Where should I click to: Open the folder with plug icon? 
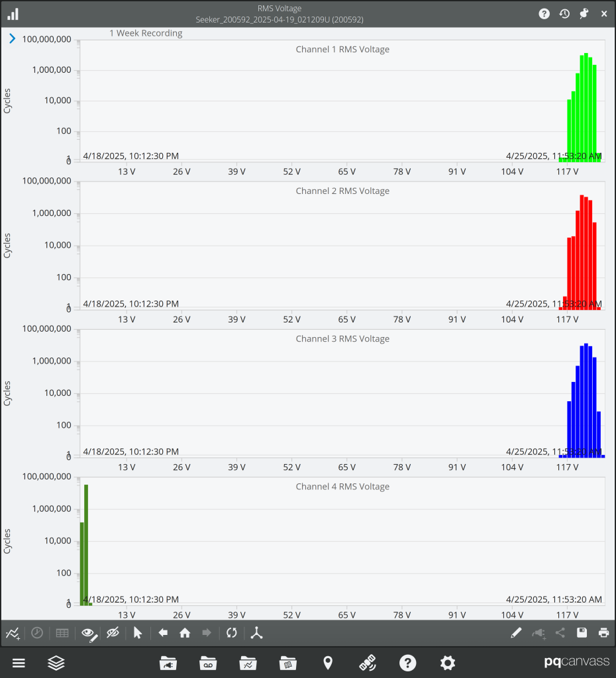coord(168,663)
